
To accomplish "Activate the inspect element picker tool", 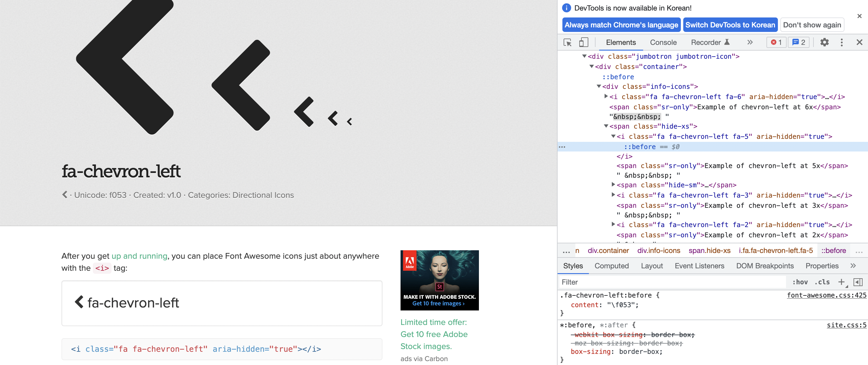I will (x=568, y=42).
